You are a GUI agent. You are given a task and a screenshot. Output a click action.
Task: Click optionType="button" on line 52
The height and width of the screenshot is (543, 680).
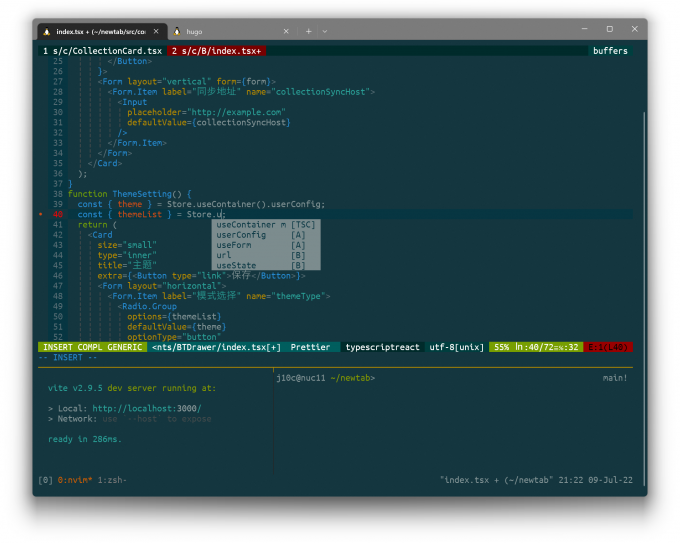click(174, 337)
